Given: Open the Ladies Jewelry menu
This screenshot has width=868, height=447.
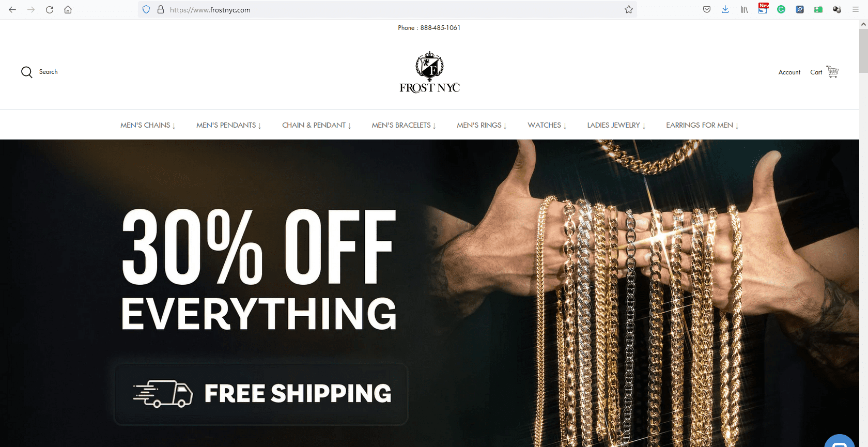Looking at the screenshot, I should pyautogui.click(x=616, y=125).
